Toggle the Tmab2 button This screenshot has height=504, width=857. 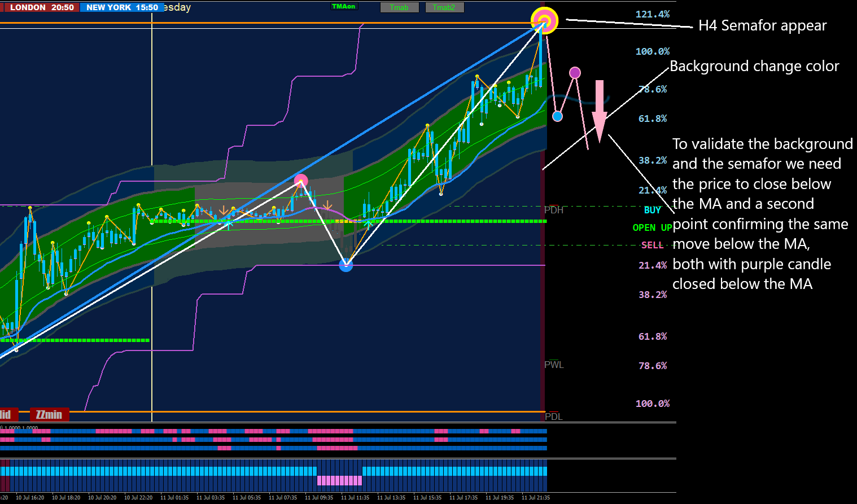pyautogui.click(x=444, y=7)
